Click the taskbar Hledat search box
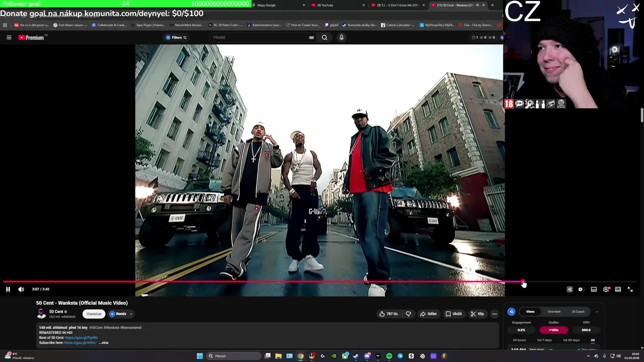The image size is (644, 362). (233, 356)
